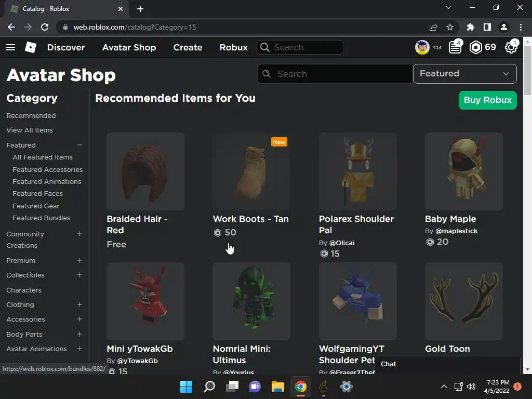Screen dimensions: 532x399
Task: Open the Windows Start menu
Action: pyautogui.click(x=186, y=387)
